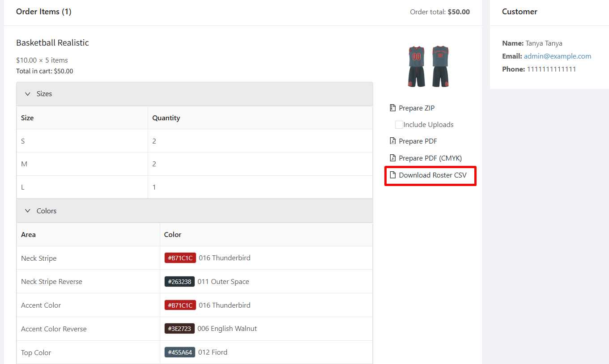Click the #B71C1C swatch for Accent Color
The image size is (609, 364).
point(180,305)
